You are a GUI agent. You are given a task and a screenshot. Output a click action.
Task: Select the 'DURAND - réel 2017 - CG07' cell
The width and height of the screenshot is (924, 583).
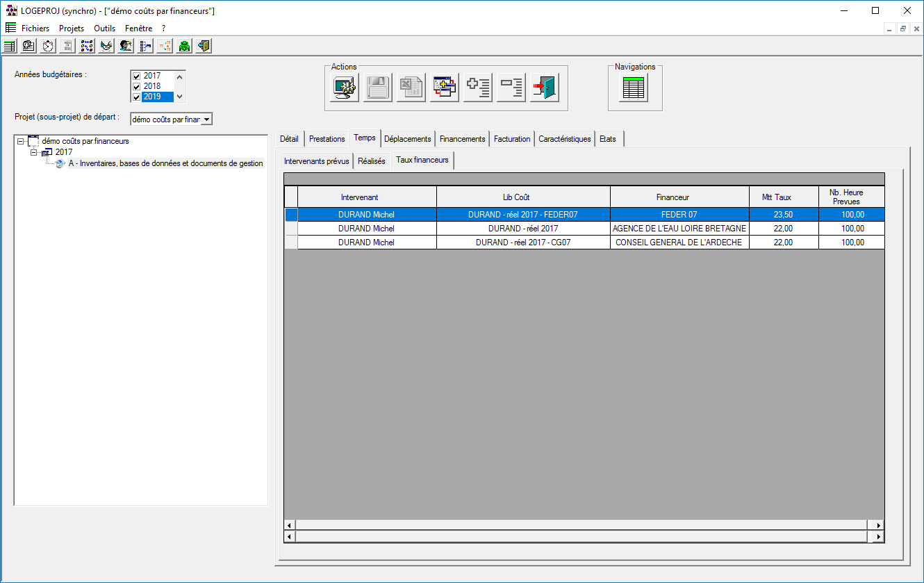click(523, 243)
